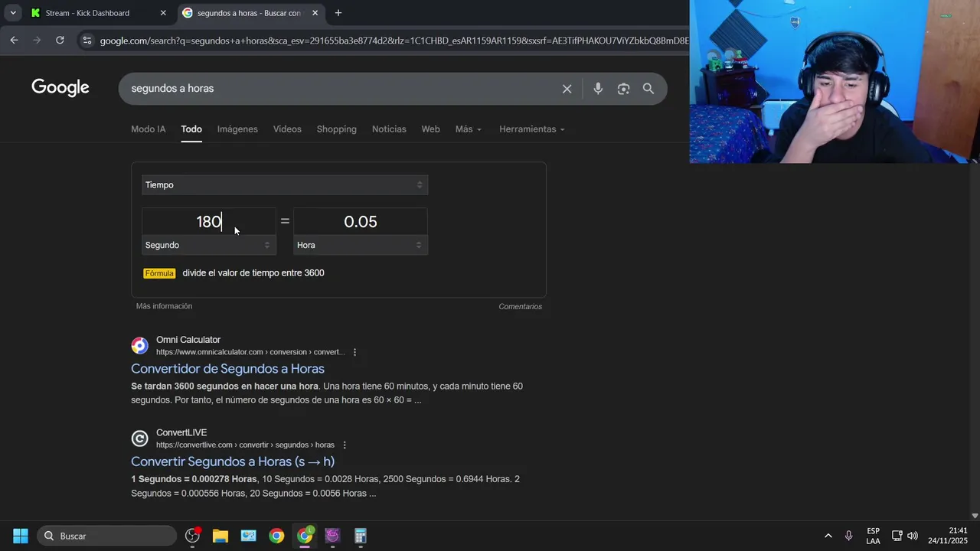Click the address bar URL

(x=394, y=41)
